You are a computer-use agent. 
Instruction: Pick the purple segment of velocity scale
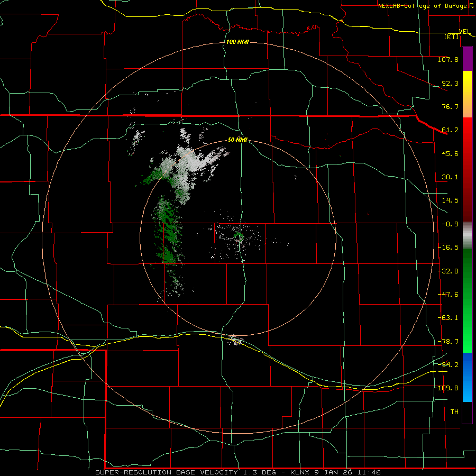tap(467, 59)
